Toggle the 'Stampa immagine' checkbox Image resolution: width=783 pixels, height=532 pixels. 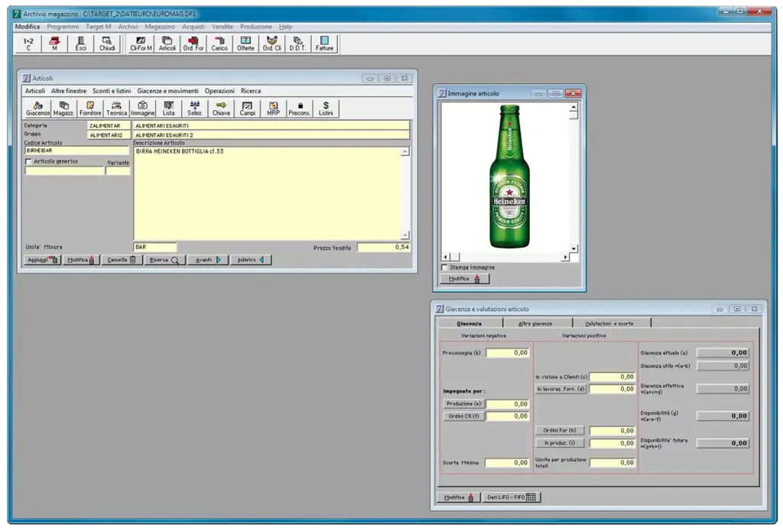coord(444,268)
